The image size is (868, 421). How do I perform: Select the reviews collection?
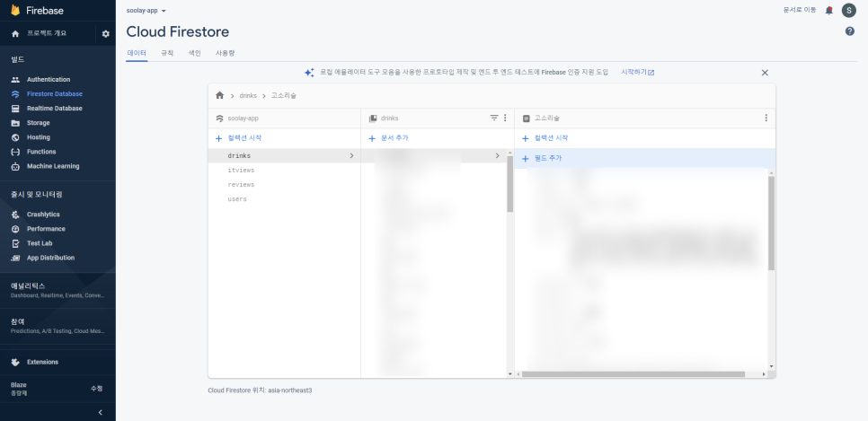[284, 185]
